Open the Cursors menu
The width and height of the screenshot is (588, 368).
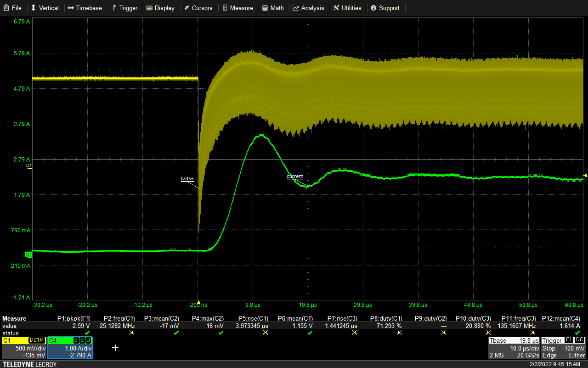pos(198,8)
